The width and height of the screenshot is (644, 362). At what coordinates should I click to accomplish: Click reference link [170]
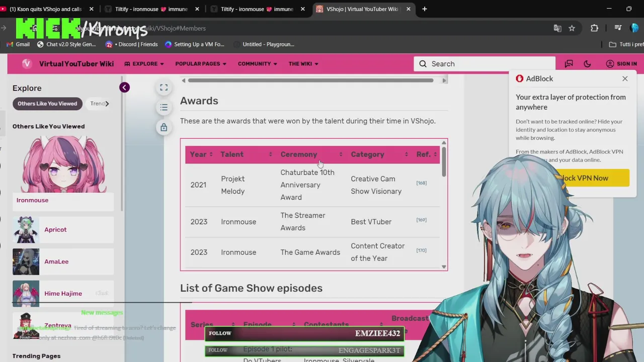422,250
